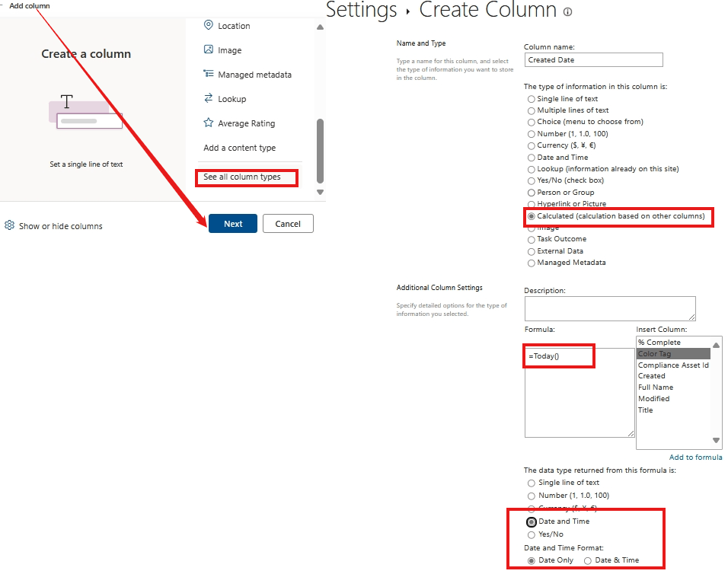This screenshot has height=574, width=728.
Task: Choose Location from column type menu
Action: pos(234,26)
